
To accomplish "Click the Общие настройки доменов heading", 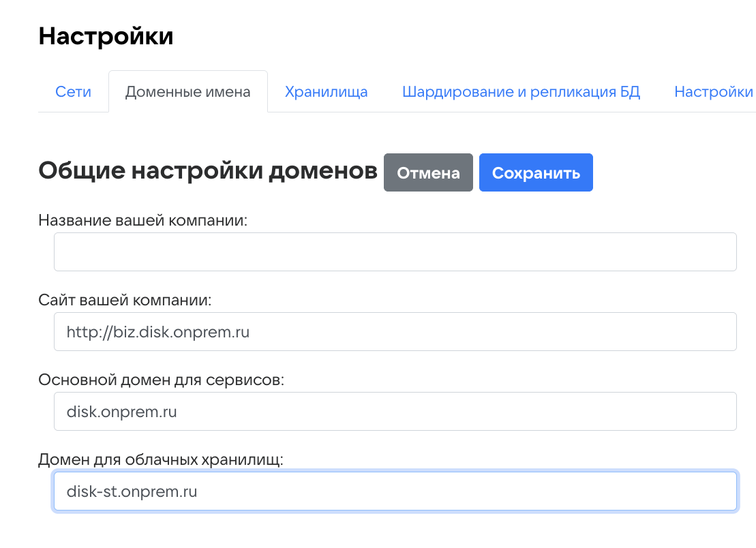I will tap(208, 170).
